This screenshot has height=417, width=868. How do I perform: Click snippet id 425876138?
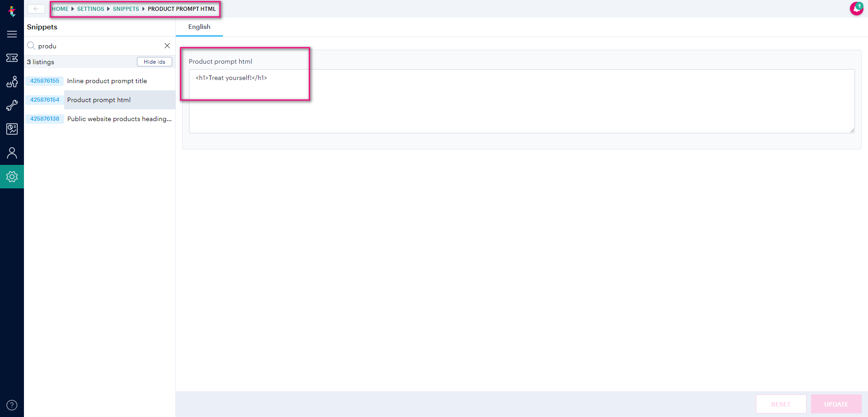pos(45,119)
